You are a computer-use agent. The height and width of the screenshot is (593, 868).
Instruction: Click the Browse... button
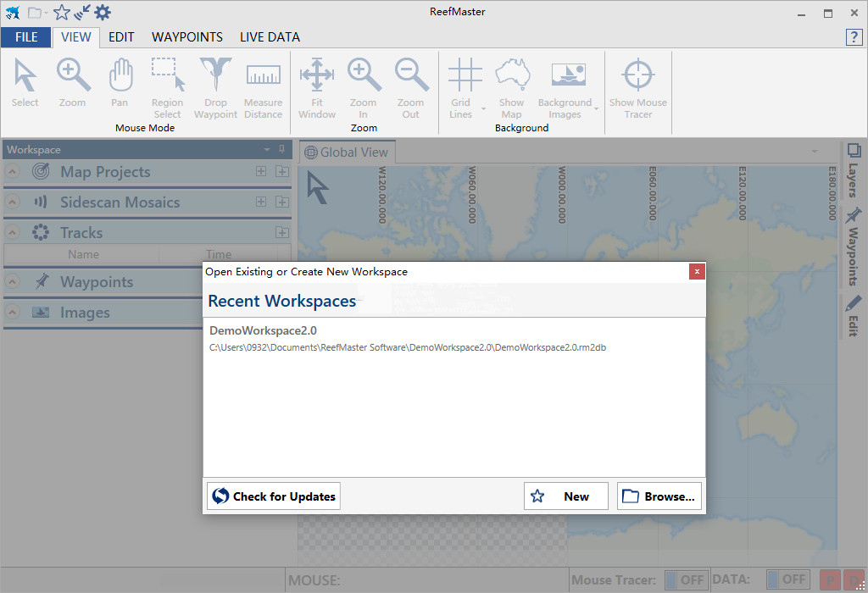[x=659, y=496]
